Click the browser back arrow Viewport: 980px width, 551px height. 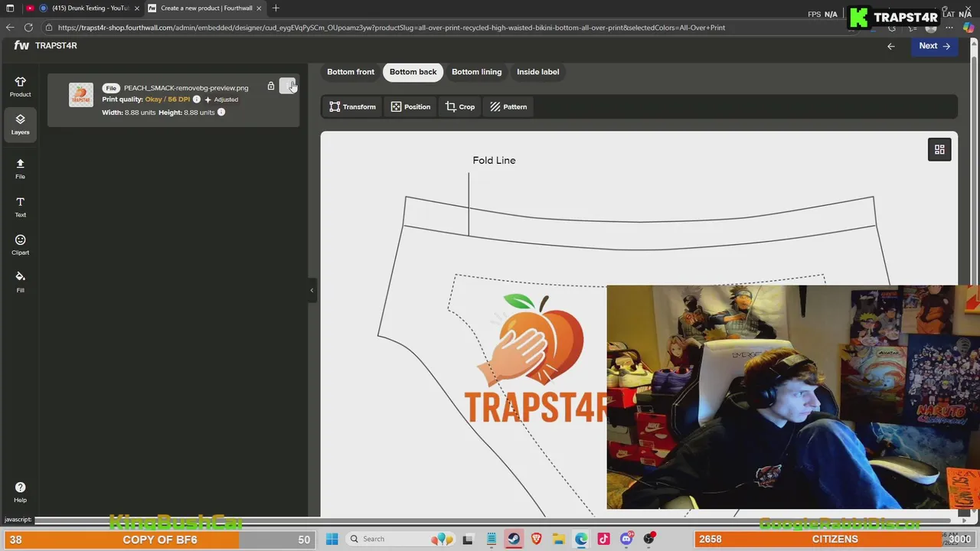pos(10,28)
